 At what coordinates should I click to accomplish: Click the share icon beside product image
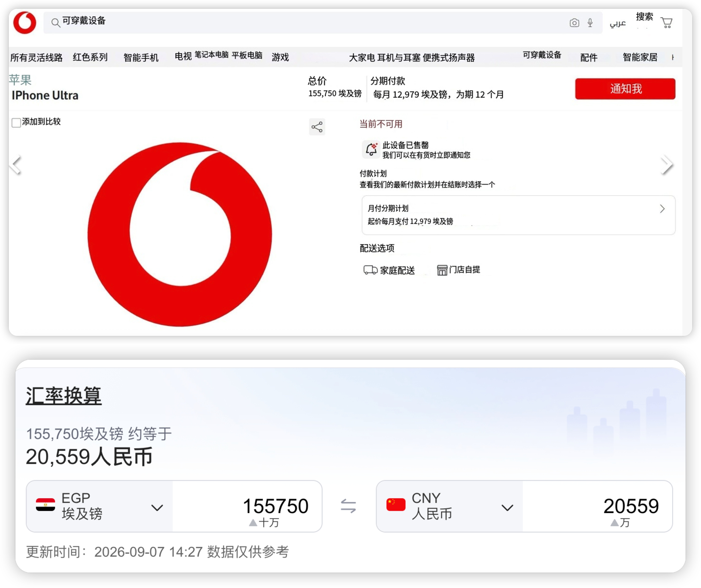pos(317,127)
